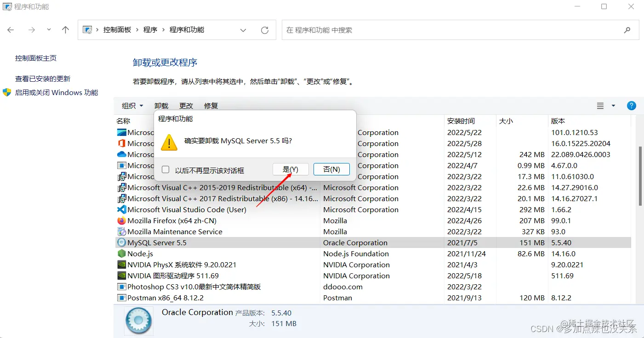Click 控制面板 in the address breadcrumb
The height and width of the screenshot is (338, 644).
pyautogui.click(x=117, y=29)
